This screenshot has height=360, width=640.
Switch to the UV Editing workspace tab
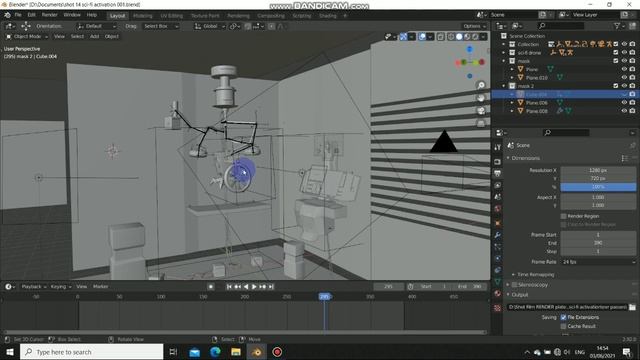point(171,16)
